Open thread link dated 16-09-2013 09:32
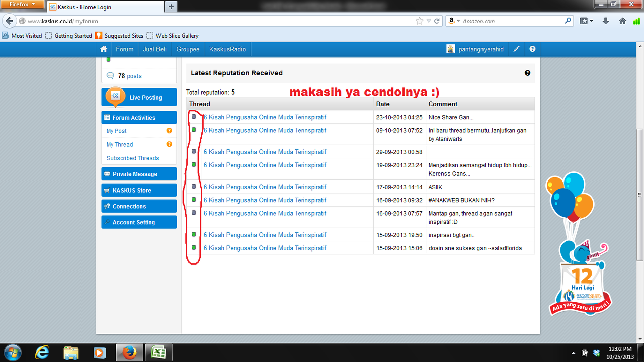This screenshot has width=644, height=362. coord(265,200)
